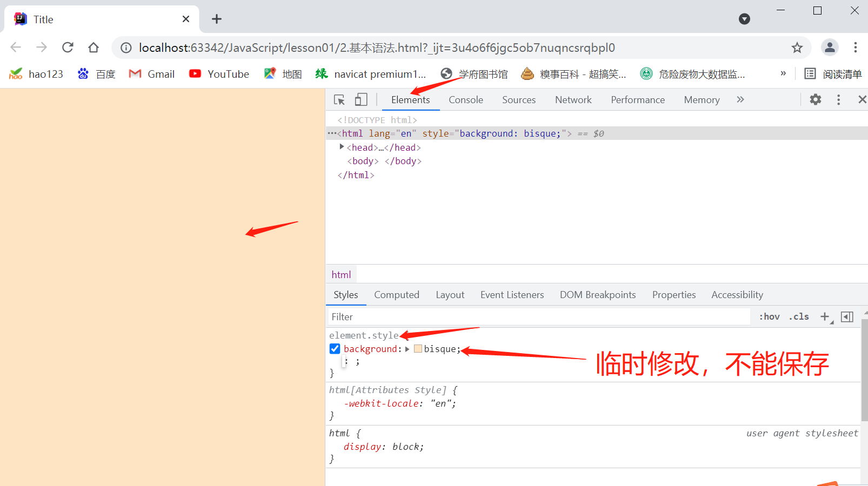The height and width of the screenshot is (486, 868).
Task: Toggle the device toolbar icon
Action: click(x=361, y=100)
